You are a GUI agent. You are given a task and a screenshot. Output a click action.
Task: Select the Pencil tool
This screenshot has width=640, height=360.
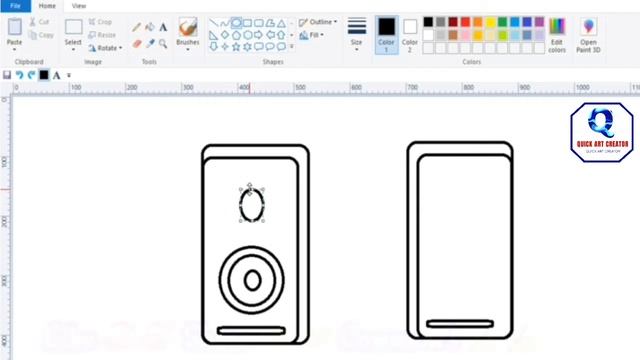pos(136,27)
